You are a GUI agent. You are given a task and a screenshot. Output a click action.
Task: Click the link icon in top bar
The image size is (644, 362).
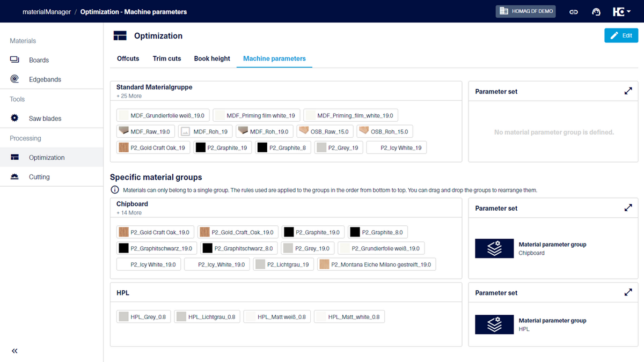point(574,12)
